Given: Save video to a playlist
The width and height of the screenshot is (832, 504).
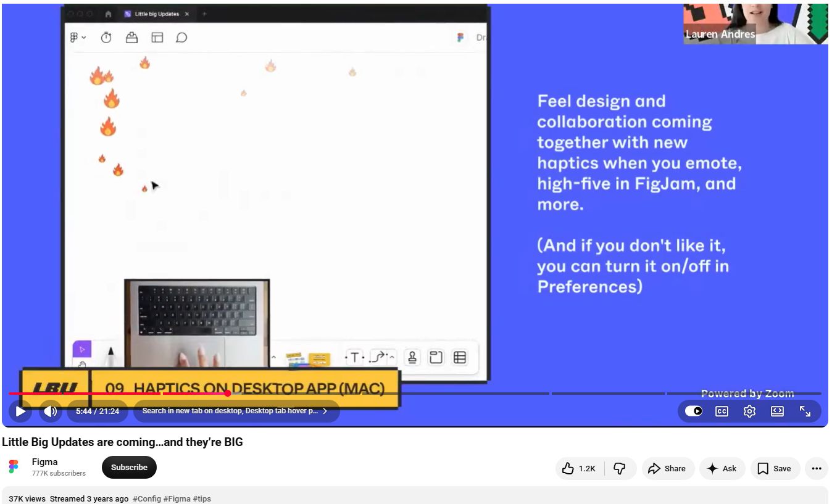Looking at the screenshot, I should click(x=775, y=469).
